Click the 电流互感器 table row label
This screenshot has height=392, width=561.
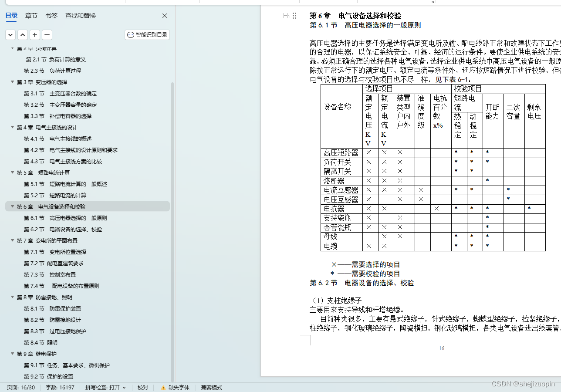click(x=341, y=190)
